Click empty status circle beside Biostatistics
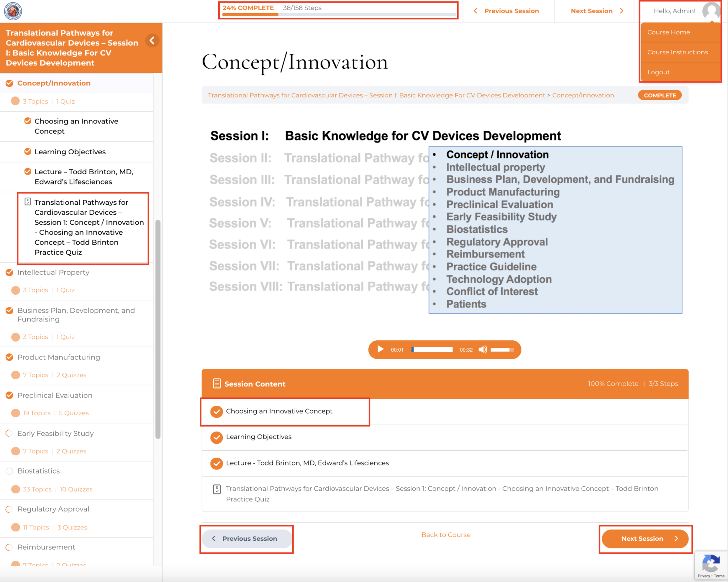This screenshot has height=582, width=728. (10, 471)
